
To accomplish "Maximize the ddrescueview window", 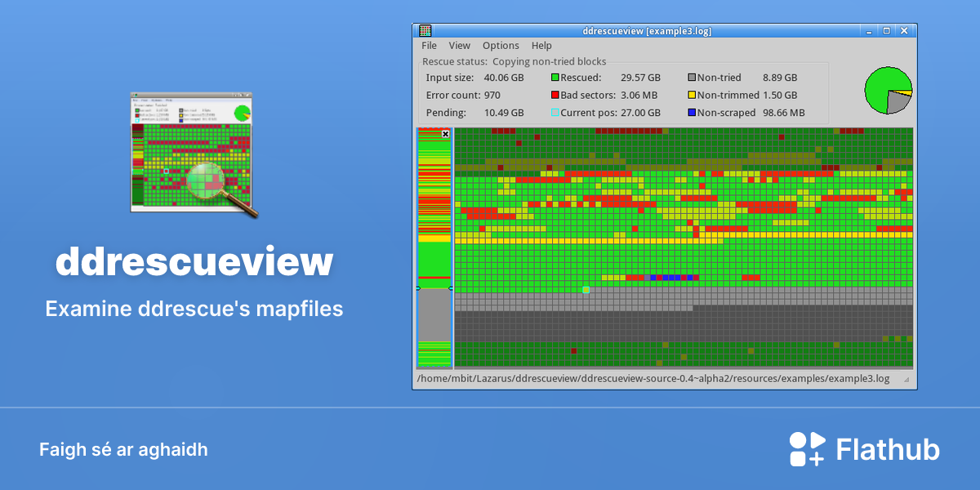I will click(x=887, y=31).
